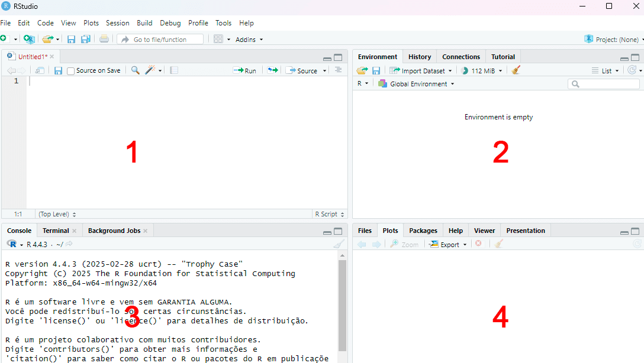Save current document from the main toolbar
Viewport: 644px width, 363px height.
[x=71, y=40]
